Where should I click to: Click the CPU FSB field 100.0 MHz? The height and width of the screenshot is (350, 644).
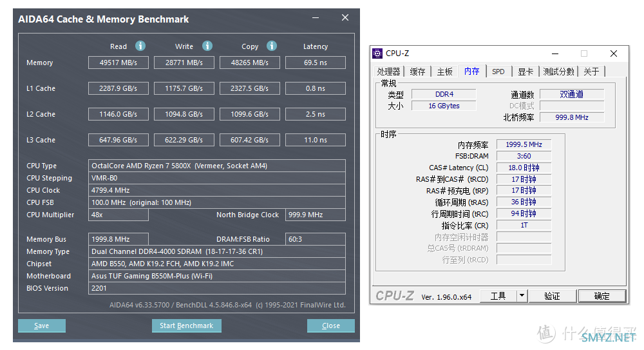[217, 202]
